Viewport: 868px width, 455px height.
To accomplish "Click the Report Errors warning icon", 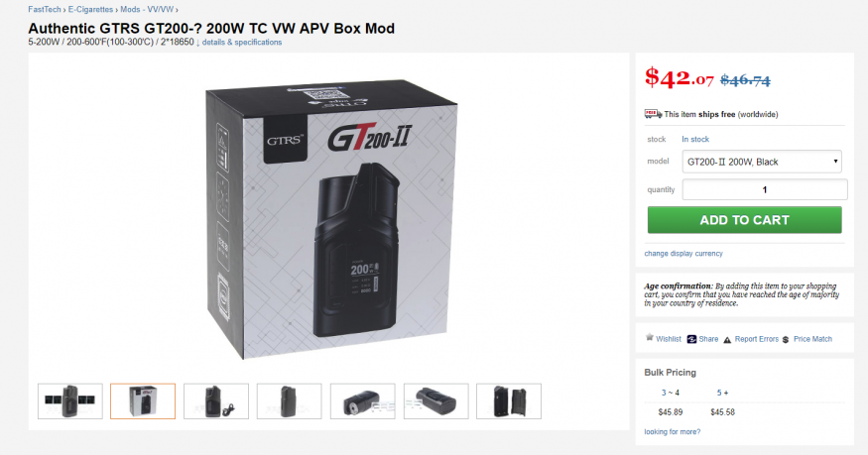I will click(727, 339).
